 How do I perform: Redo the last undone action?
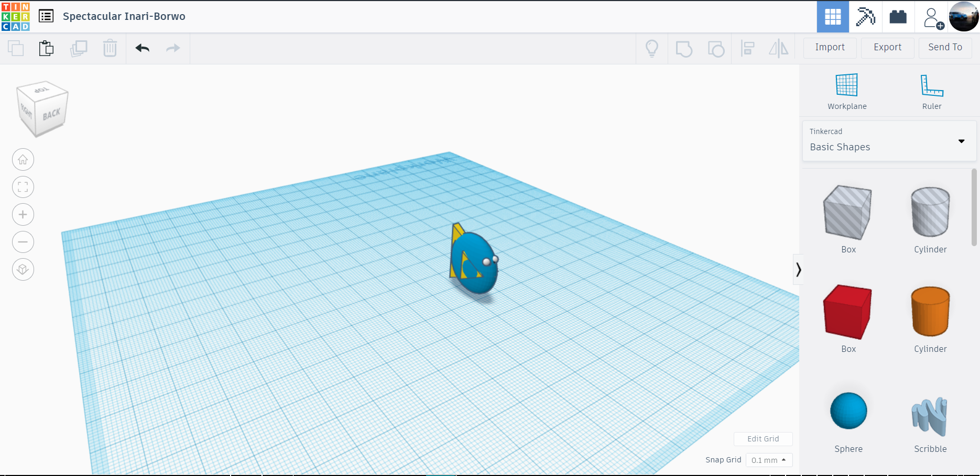point(173,48)
